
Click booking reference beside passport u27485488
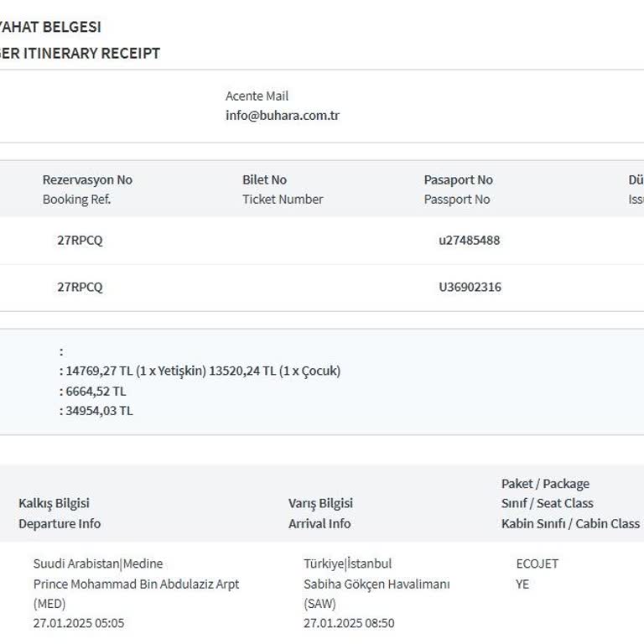point(80,240)
